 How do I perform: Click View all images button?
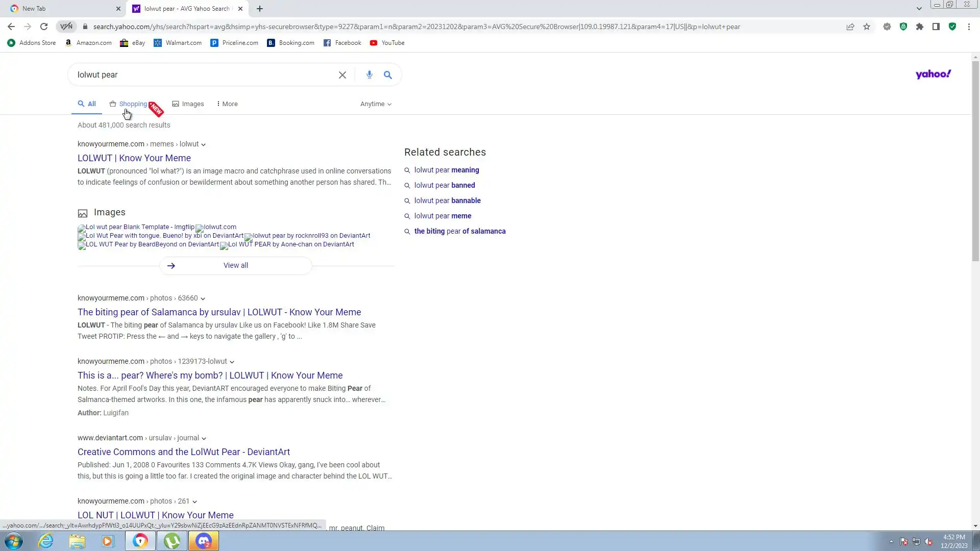click(235, 265)
